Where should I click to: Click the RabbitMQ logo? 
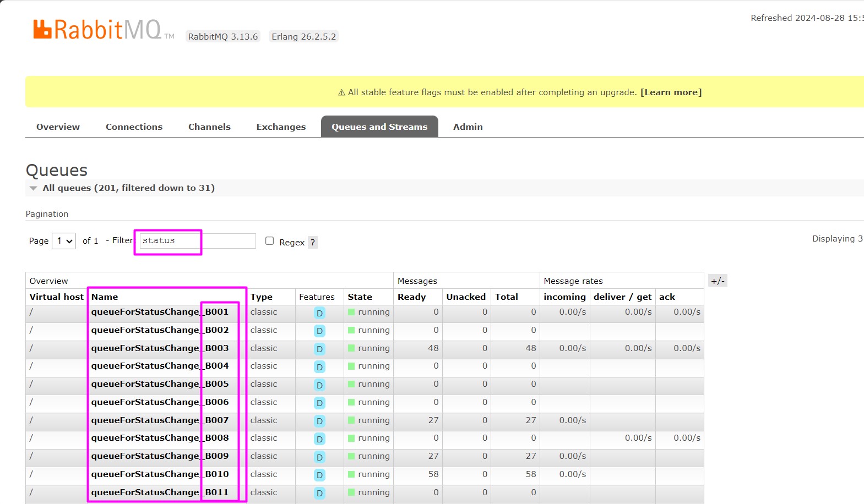pyautogui.click(x=97, y=30)
